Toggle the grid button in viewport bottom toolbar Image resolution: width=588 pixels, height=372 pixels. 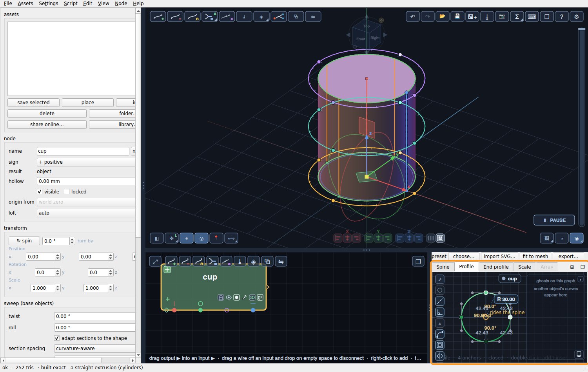click(x=186, y=238)
